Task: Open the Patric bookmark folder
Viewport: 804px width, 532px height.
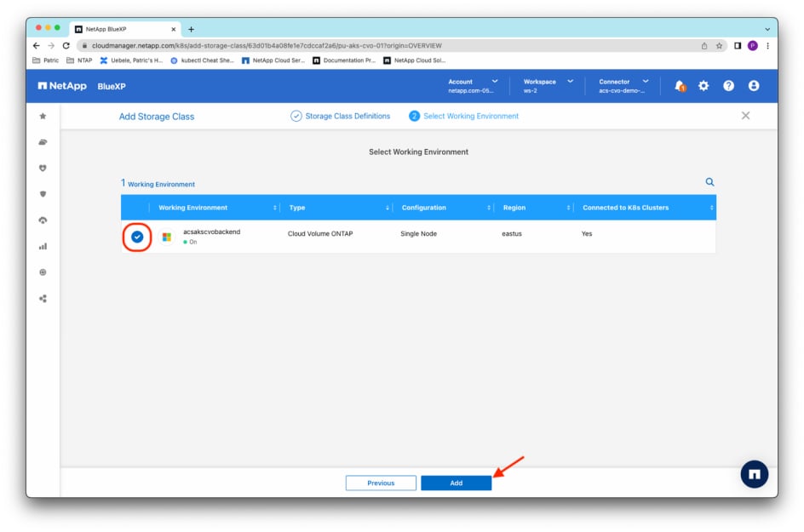Action: (x=46, y=60)
